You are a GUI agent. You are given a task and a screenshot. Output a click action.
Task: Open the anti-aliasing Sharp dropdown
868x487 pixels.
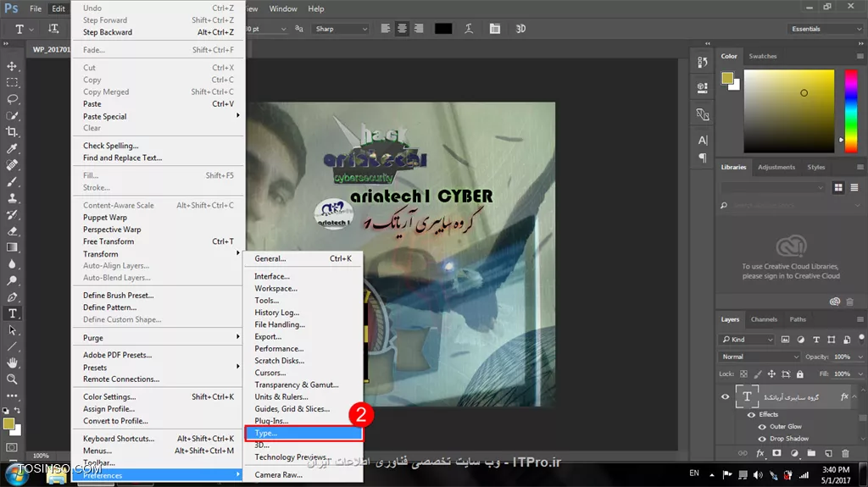341,29
